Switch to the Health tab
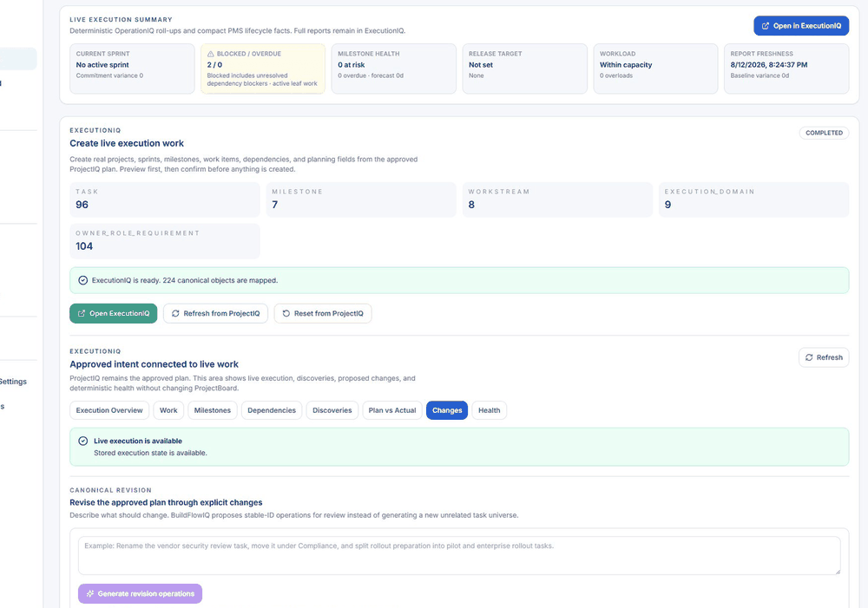Screen dimensions: 868x608 click(x=490, y=410)
